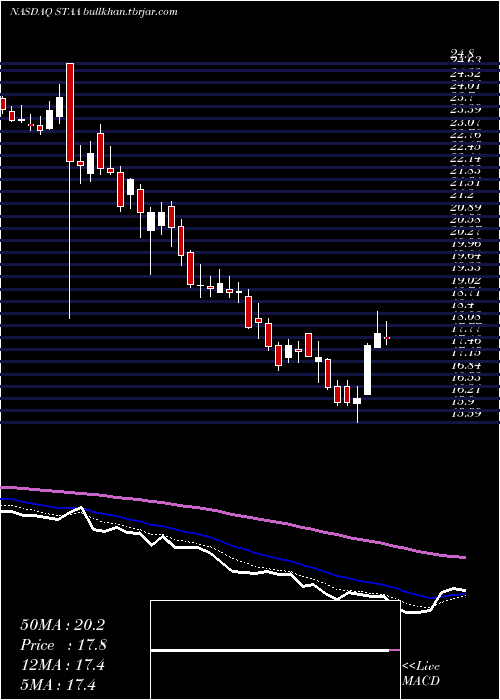This screenshot has width=500, height=700.
Task: Click the <<Live MACD label
Action: tap(421, 674)
